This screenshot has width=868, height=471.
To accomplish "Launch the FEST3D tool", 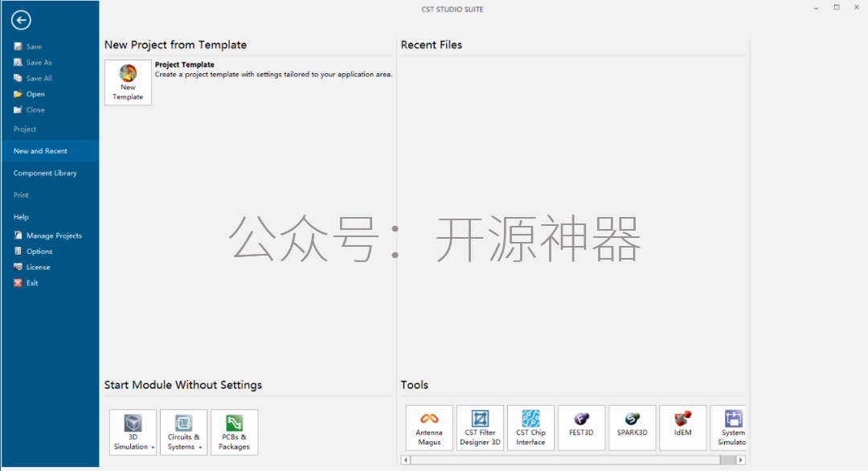I will coord(581,428).
